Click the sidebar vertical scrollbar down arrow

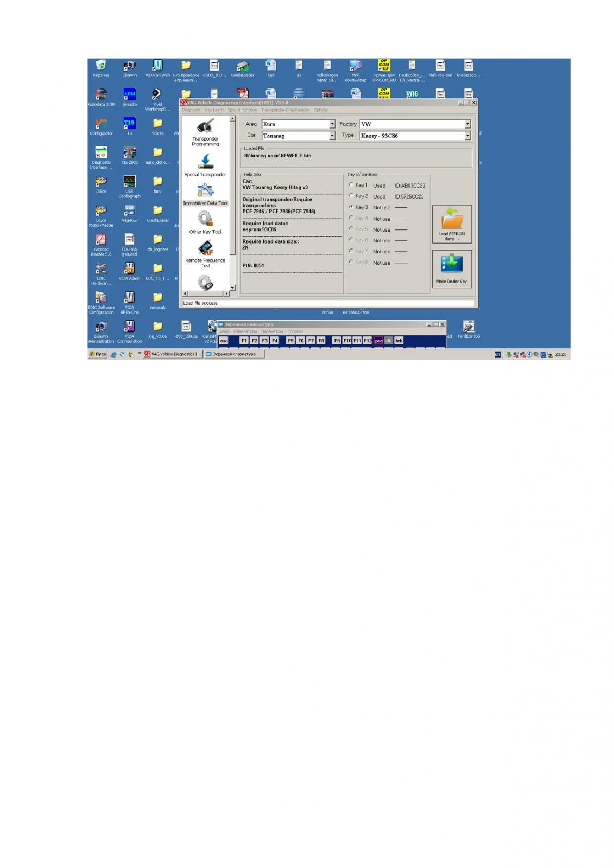click(232, 288)
